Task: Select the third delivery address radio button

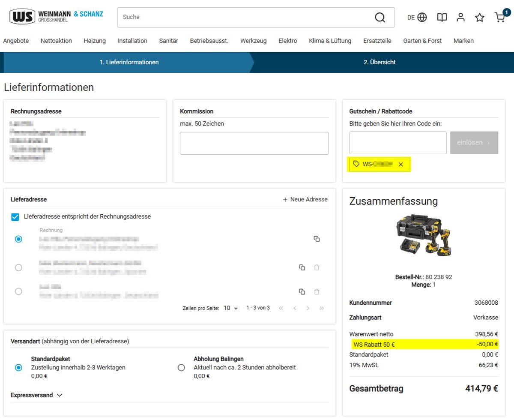Action: click(x=18, y=291)
